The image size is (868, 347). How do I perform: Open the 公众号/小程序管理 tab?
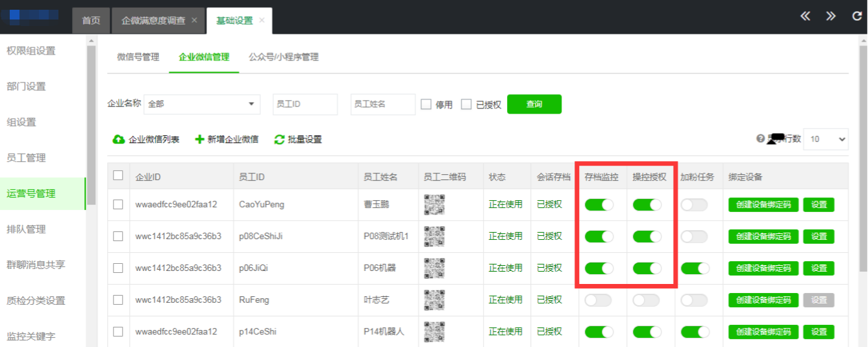pos(284,57)
